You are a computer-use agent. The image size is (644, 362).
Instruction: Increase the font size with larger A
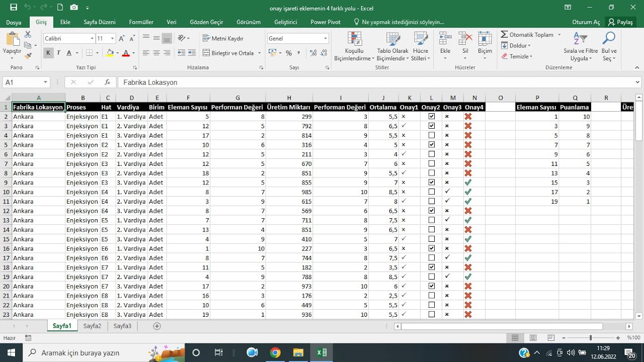[122, 38]
